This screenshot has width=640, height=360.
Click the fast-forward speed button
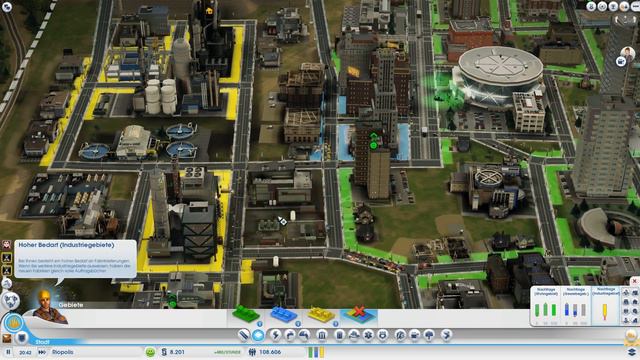42,352
